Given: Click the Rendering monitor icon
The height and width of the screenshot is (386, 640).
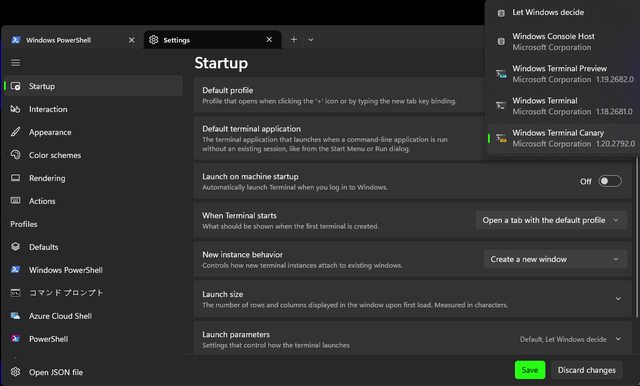Looking at the screenshot, I should 16,178.
